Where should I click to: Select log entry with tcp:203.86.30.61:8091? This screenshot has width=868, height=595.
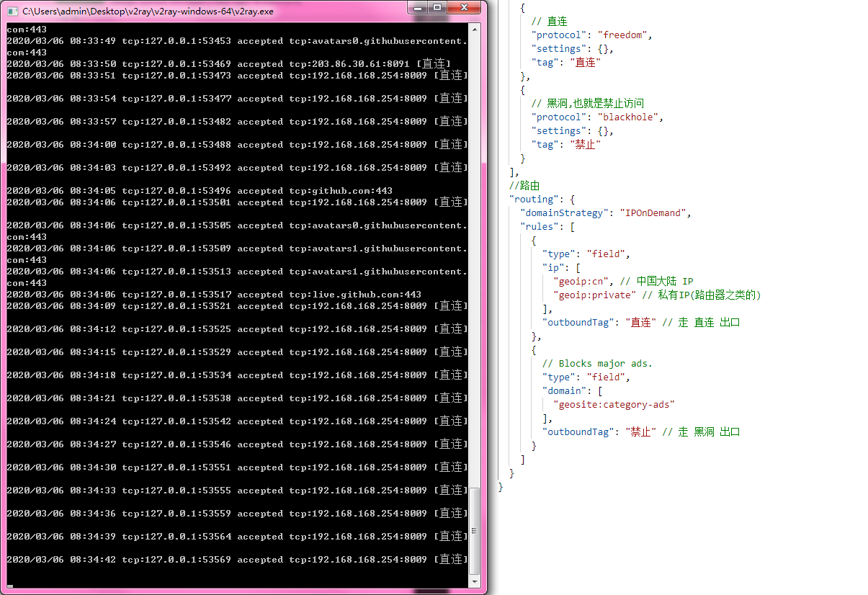coord(230,63)
